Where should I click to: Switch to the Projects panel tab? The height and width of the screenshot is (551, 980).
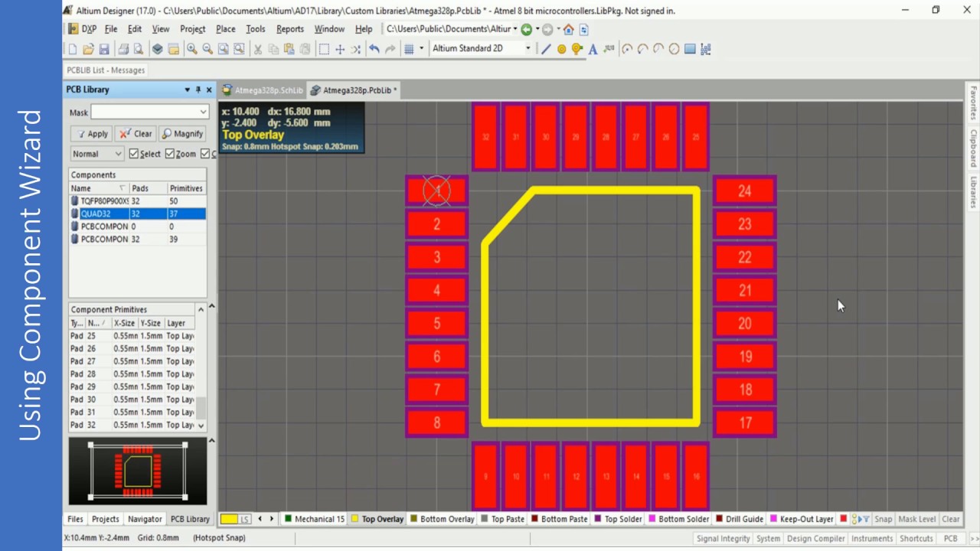tap(106, 519)
